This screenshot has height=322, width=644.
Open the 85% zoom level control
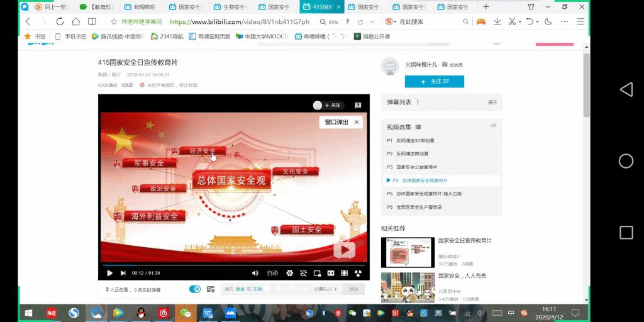[330, 22]
